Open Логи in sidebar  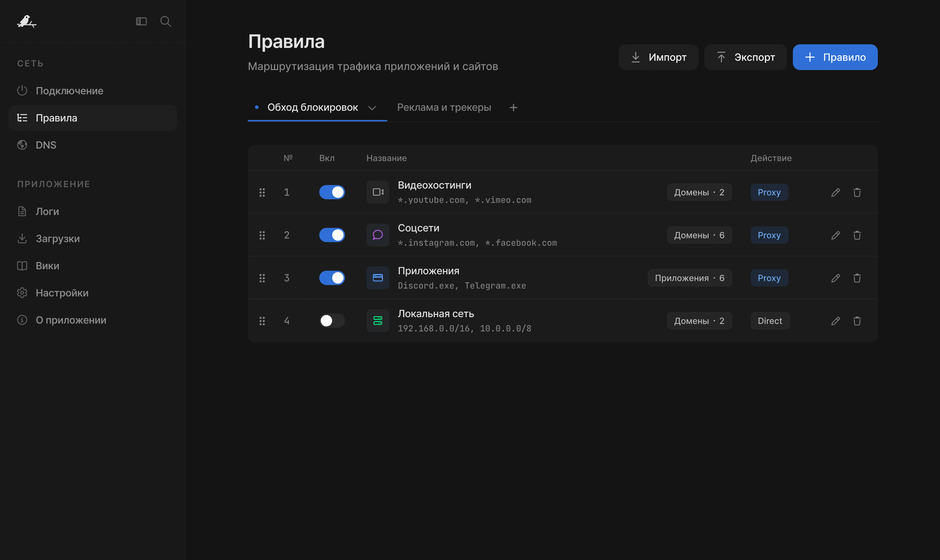tap(93, 212)
